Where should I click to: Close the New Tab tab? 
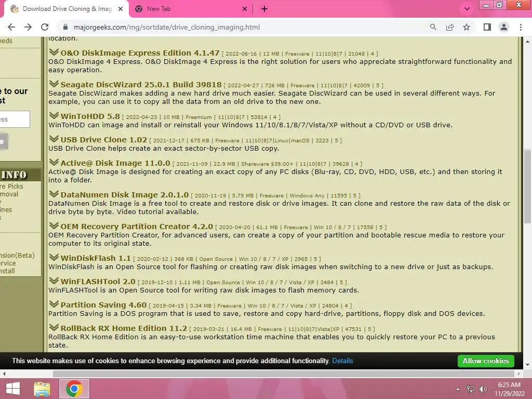[245, 9]
